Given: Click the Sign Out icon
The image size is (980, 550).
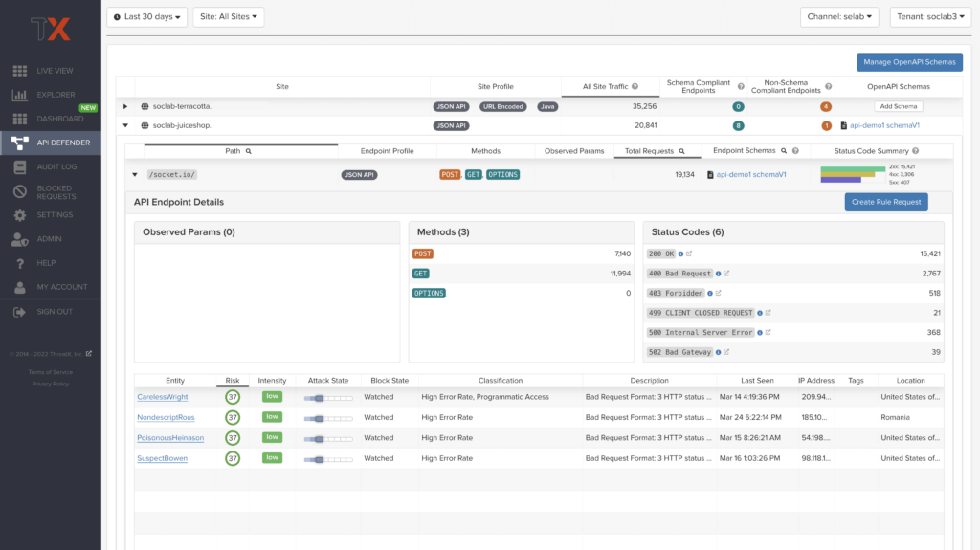Looking at the screenshot, I should [x=19, y=311].
